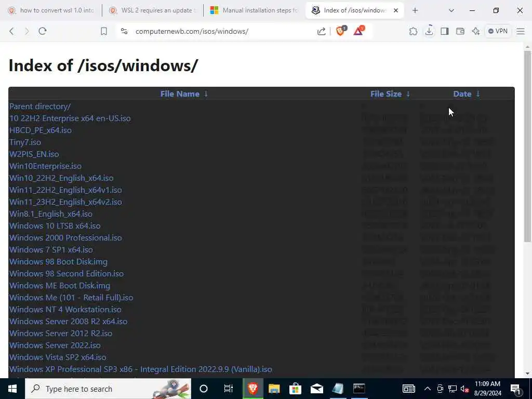
Task: Bookmark this page with bookmark icon
Action: tap(104, 31)
